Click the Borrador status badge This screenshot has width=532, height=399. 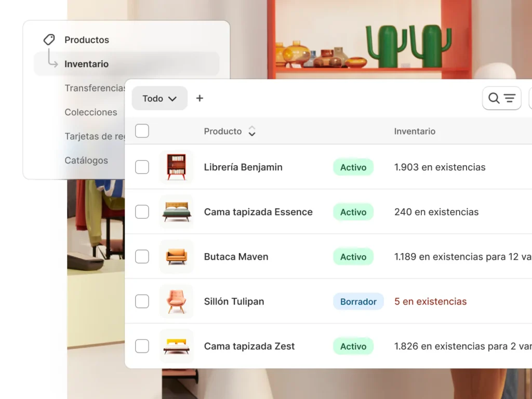click(358, 301)
